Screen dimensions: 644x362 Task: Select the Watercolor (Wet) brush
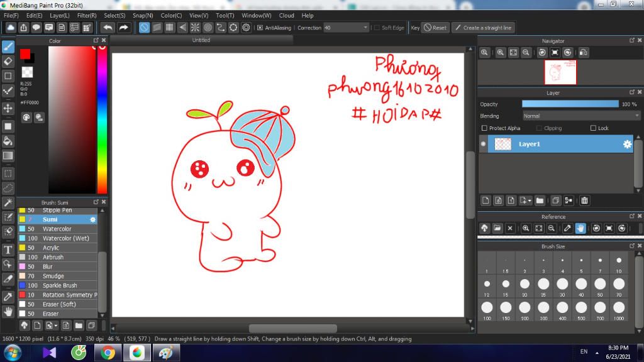click(x=58, y=238)
